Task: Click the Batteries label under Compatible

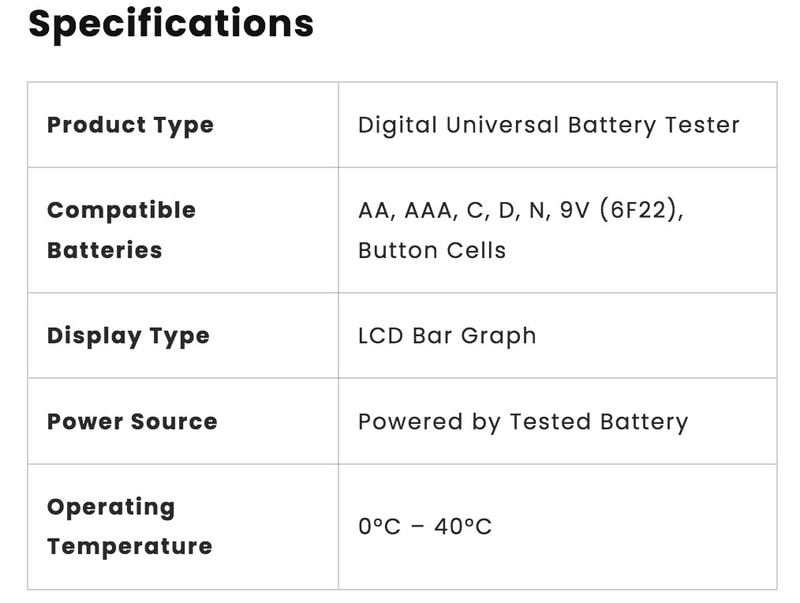Action: coord(104,250)
